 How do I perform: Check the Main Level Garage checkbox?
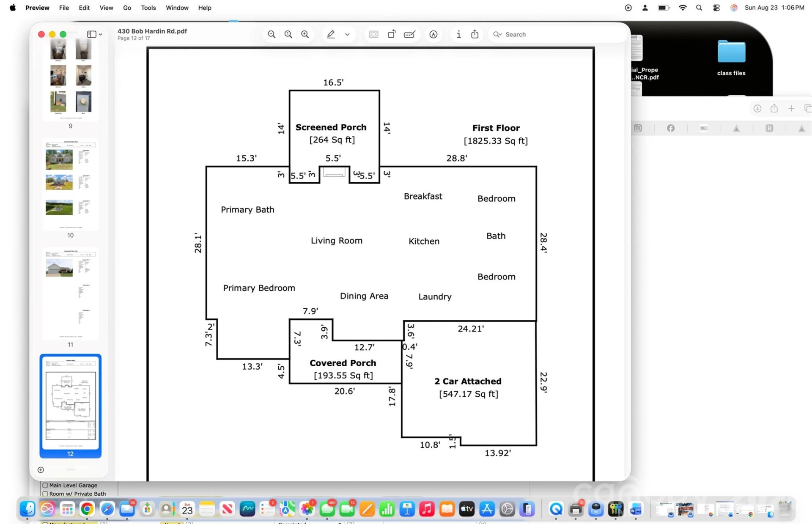45,485
